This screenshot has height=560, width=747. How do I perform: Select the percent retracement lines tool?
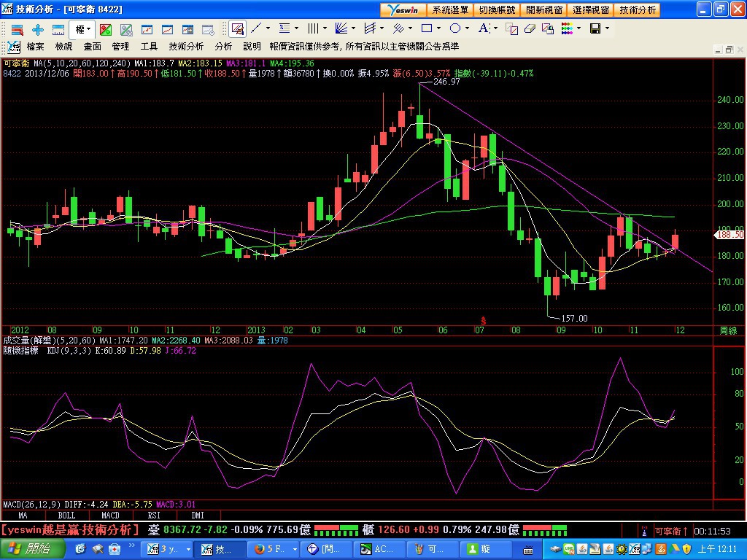(285, 28)
